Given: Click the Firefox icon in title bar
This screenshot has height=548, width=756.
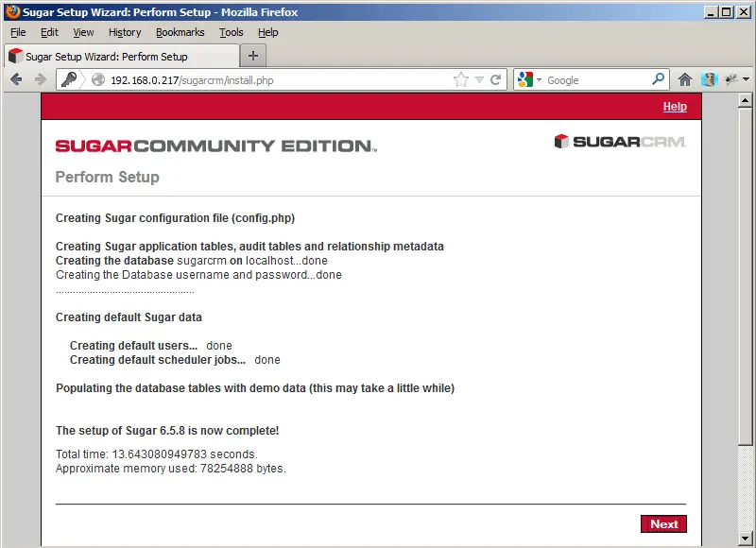Looking at the screenshot, I should (12, 11).
